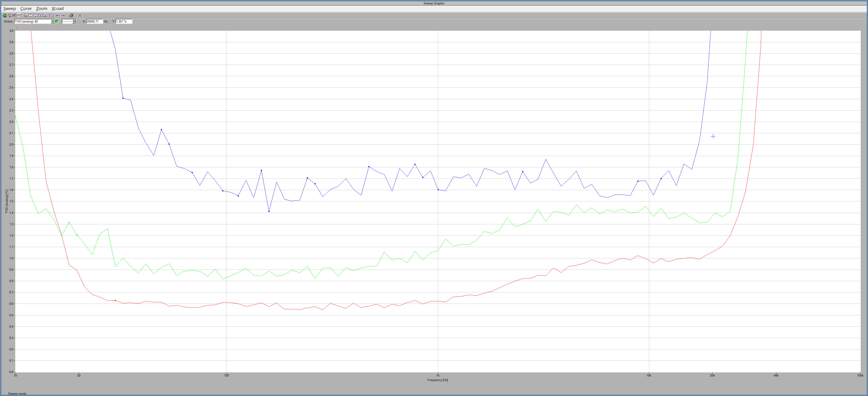The height and width of the screenshot is (396, 868).
Task: Click the Frequency [Hz] axis label
Action: tap(437, 380)
